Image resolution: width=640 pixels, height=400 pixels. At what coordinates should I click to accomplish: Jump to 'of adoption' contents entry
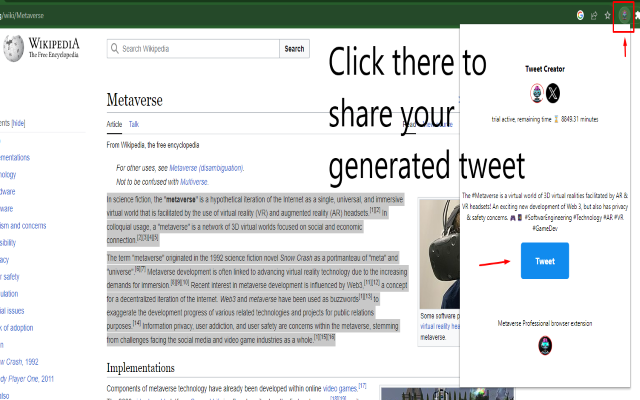tap(17, 328)
